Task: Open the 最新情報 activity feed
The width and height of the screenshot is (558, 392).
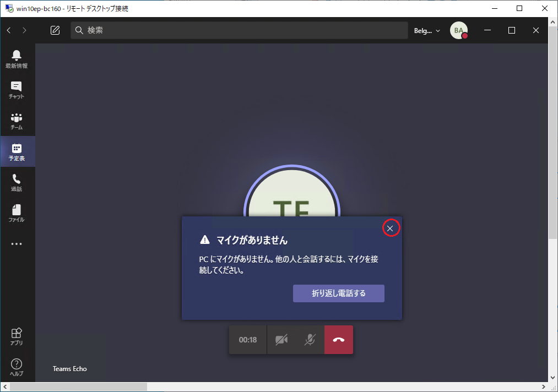Action: 17,59
